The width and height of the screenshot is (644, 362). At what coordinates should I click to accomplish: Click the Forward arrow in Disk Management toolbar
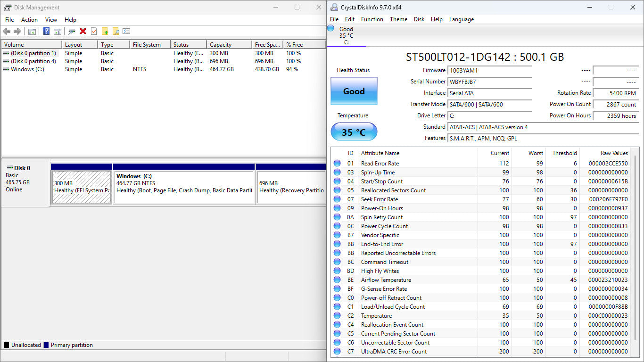17,32
